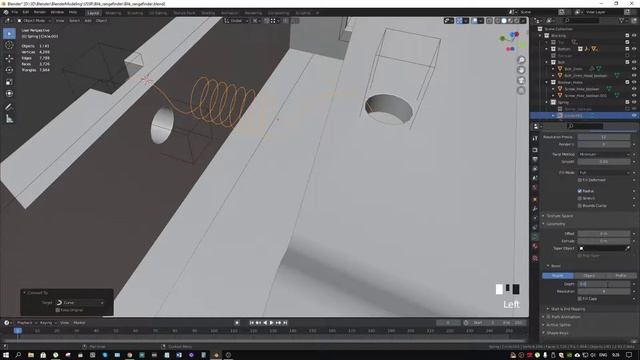640x360 pixels.
Task: Open the Edit menu
Action: (26, 12)
